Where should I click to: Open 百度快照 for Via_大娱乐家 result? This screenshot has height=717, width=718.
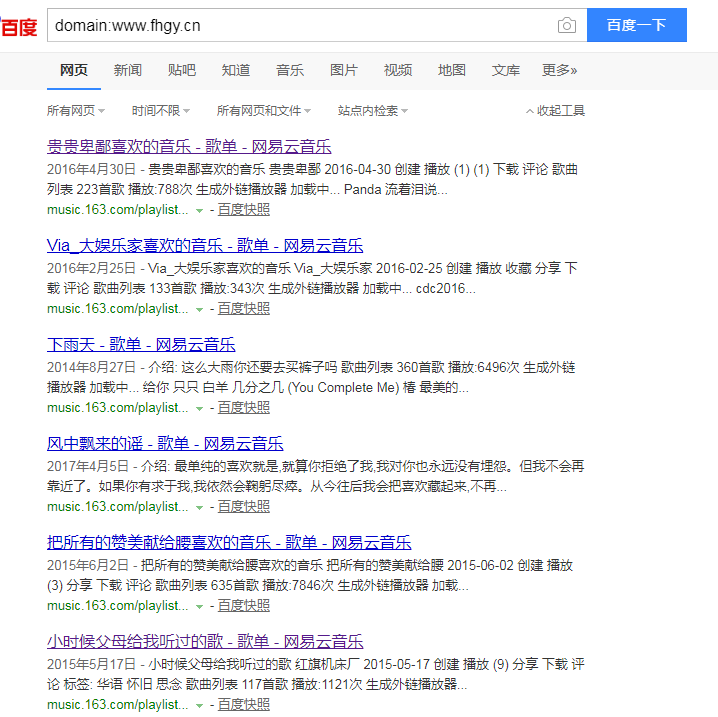(x=244, y=309)
